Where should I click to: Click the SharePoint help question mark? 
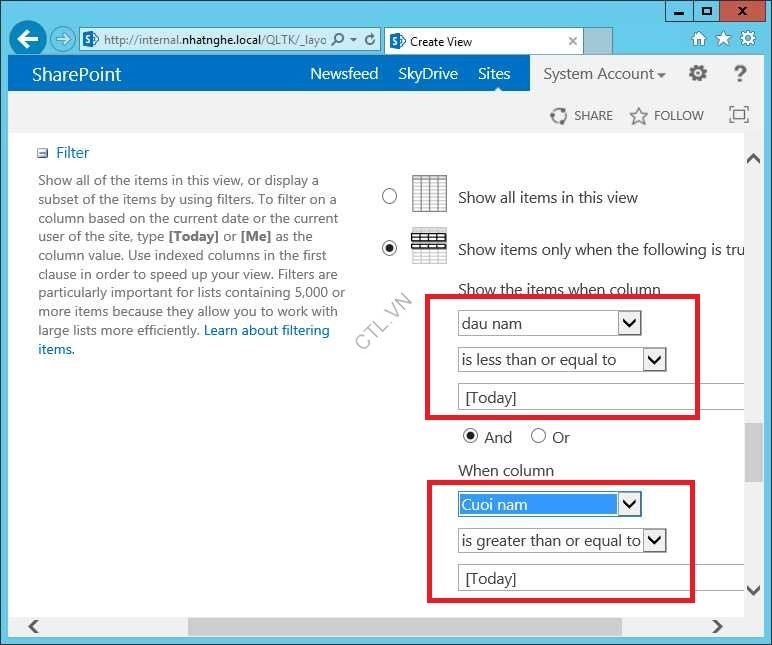coord(740,74)
